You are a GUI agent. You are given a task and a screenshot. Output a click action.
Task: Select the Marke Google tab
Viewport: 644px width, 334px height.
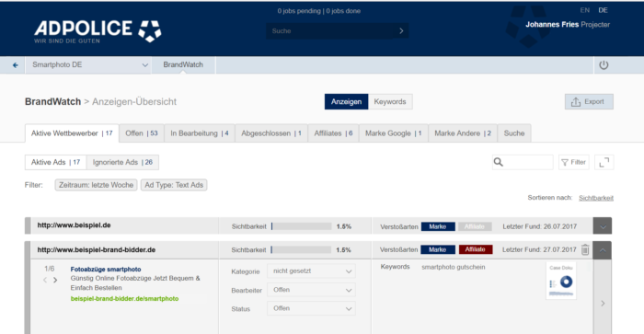point(394,133)
